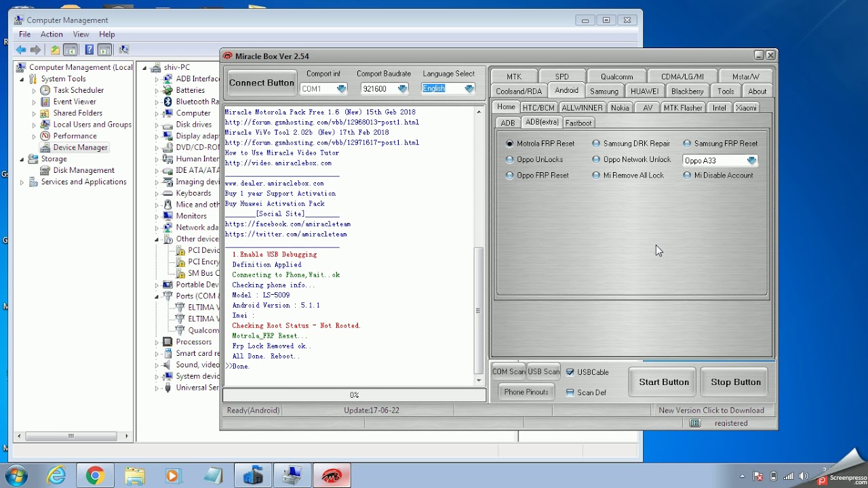Select Event Viewer in the console tree
The image size is (868, 488).
click(75, 102)
